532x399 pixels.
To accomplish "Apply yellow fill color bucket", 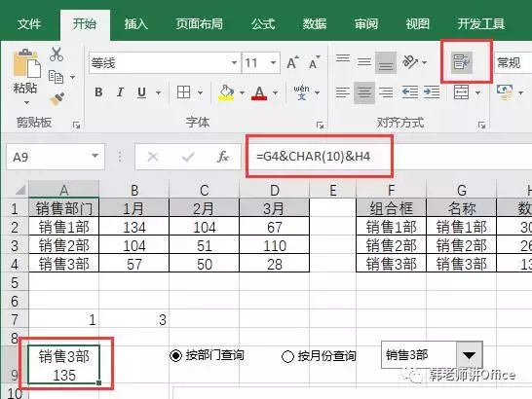I will pos(227,92).
